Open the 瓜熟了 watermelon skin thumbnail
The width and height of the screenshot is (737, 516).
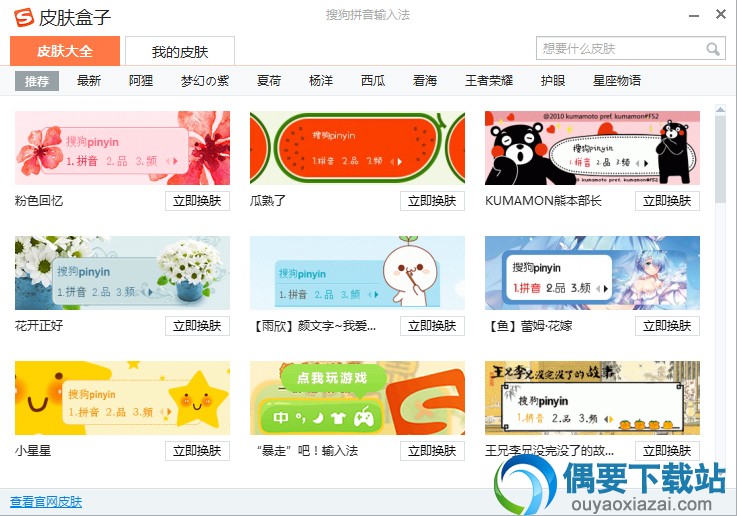357,148
